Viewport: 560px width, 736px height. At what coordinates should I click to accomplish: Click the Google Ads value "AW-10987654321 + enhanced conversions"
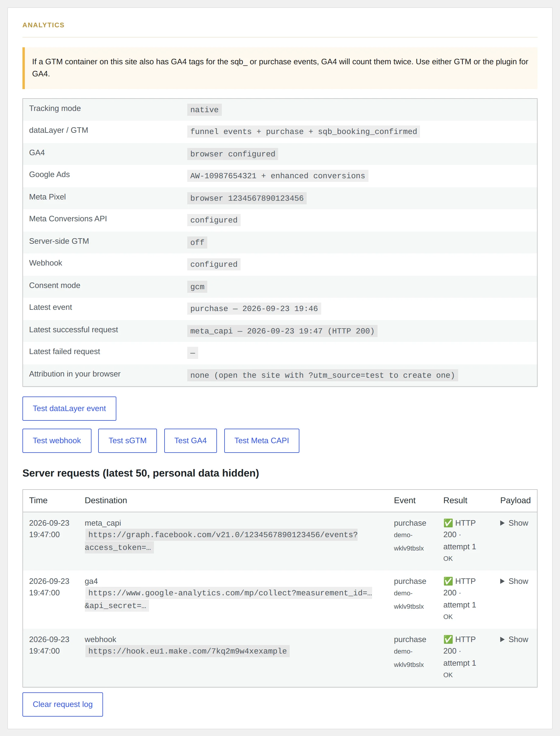tap(278, 176)
